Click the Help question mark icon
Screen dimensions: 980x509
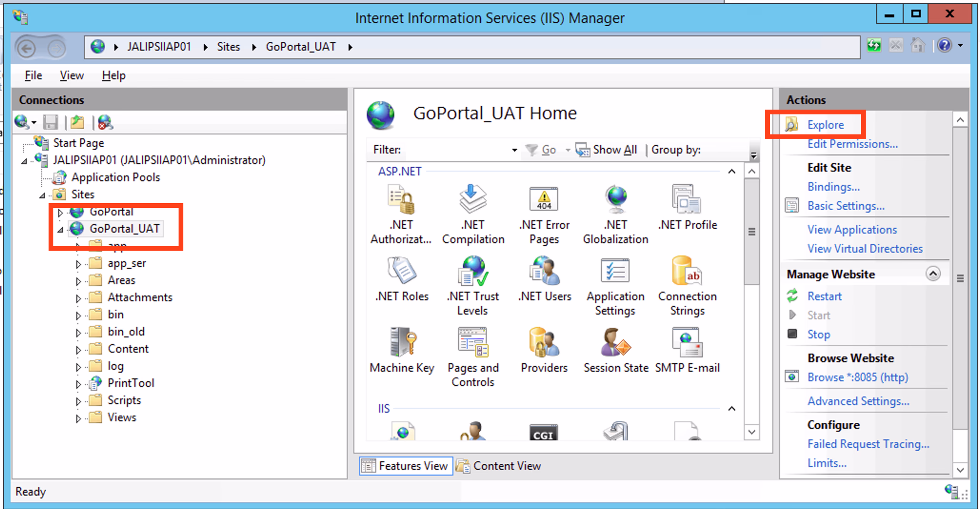pyautogui.click(x=944, y=46)
